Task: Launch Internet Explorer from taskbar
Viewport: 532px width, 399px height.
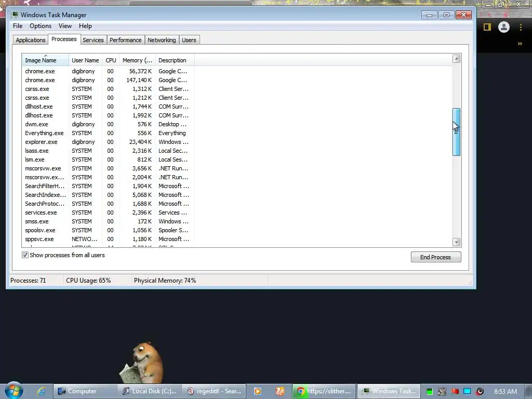Action: (41, 391)
